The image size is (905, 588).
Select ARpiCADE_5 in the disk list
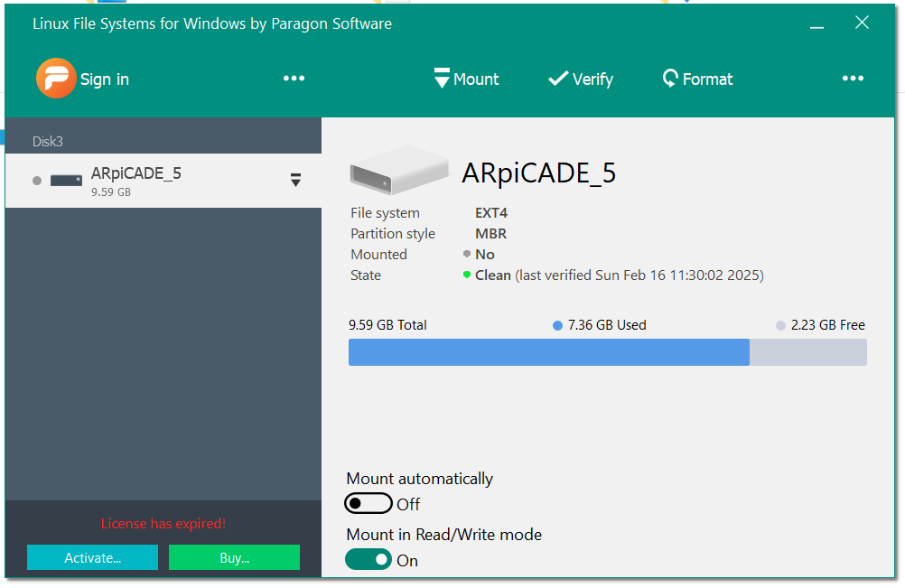click(x=163, y=181)
